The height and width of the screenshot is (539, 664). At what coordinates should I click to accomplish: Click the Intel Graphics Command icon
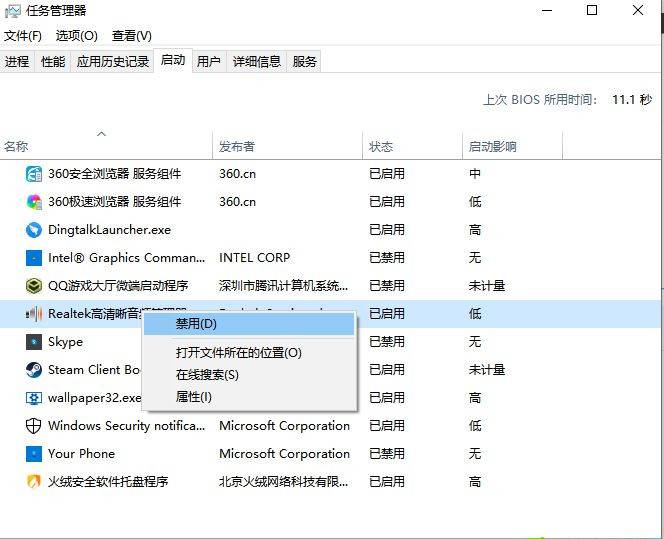pos(33,258)
